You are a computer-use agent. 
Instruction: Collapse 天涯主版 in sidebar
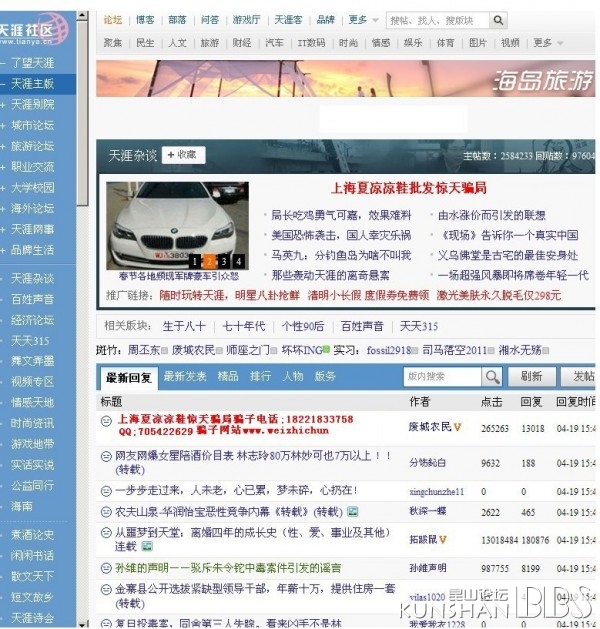3,84
